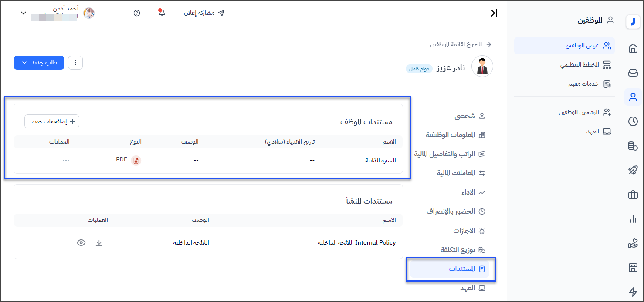Image resolution: width=644 pixels, height=302 pixels.
Task: Collapse the sidebar with the arrow icon
Action: pos(492,13)
